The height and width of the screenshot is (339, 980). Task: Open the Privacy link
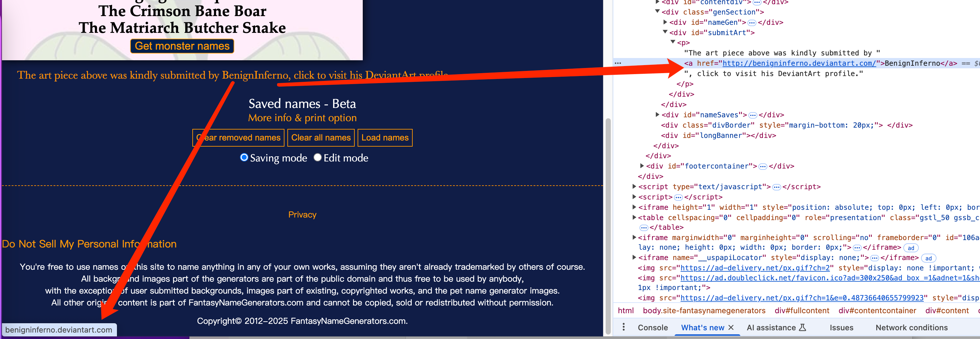(302, 215)
